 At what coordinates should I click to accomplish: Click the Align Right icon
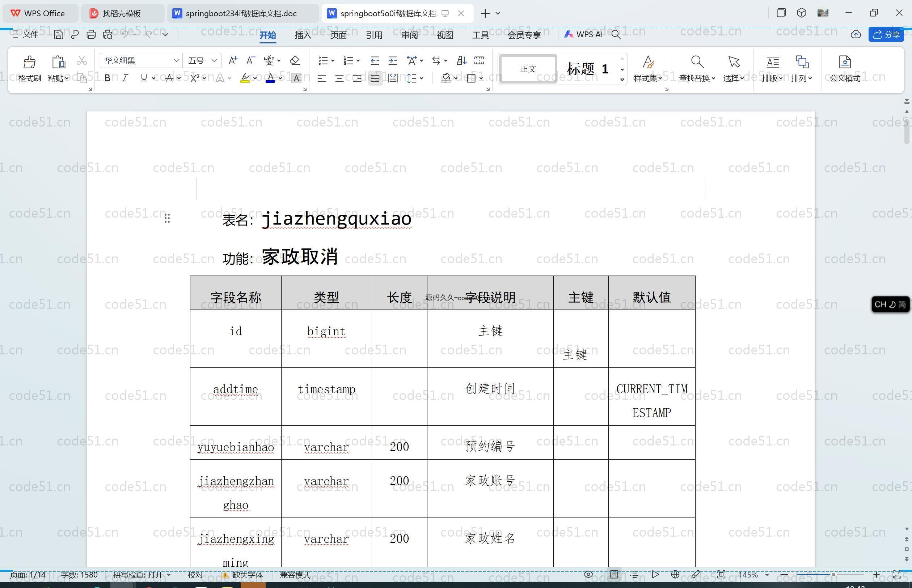pyautogui.click(x=357, y=78)
